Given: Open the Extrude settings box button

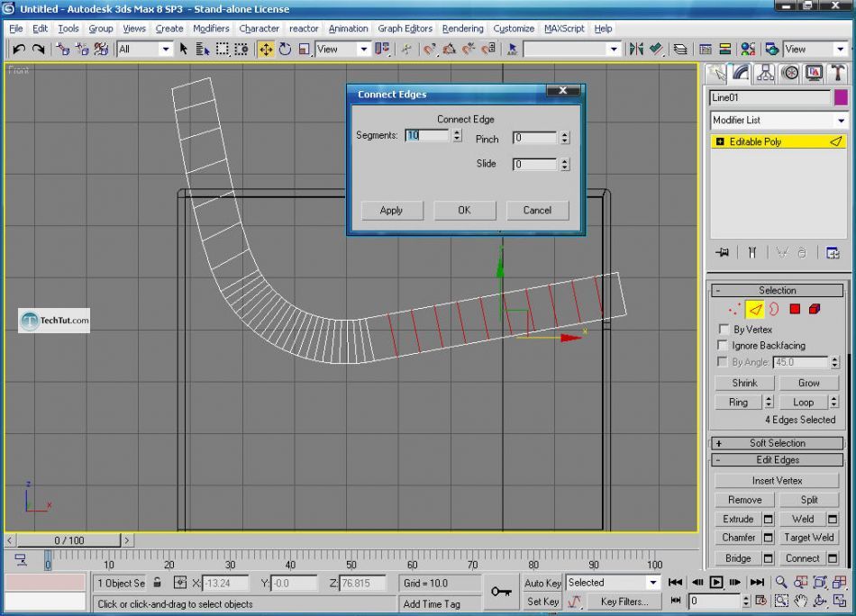Looking at the screenshot, I should [768, 519].
